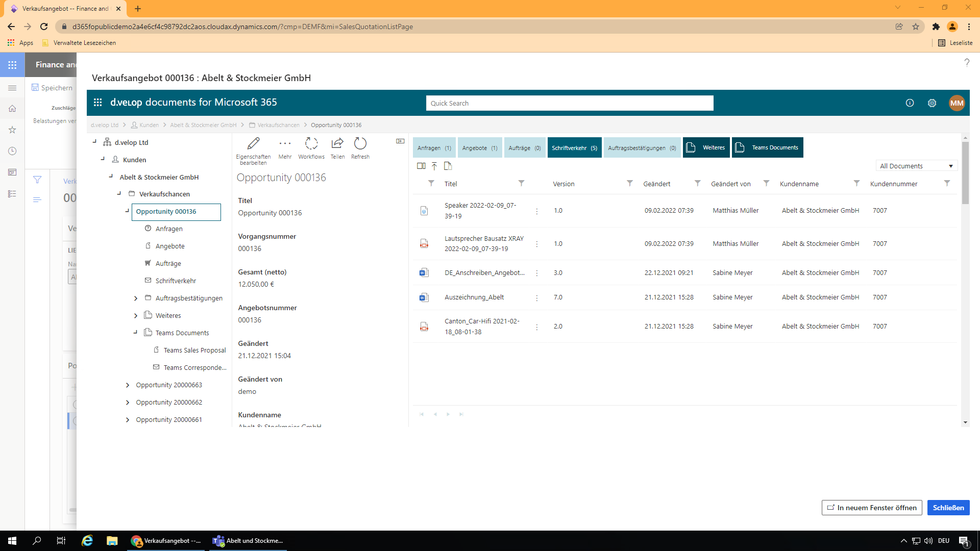Screen dimensions: 980x551
Task: Click In neuem Fenster öffnen button
Action: click(872, 508)
